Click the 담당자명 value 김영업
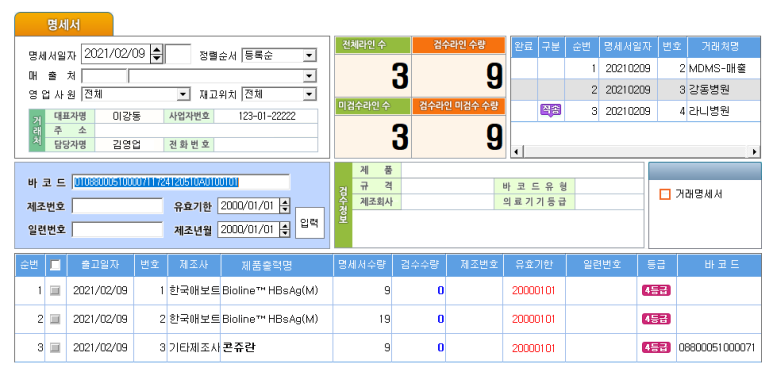773x387 pixels. tap(127, 144)
